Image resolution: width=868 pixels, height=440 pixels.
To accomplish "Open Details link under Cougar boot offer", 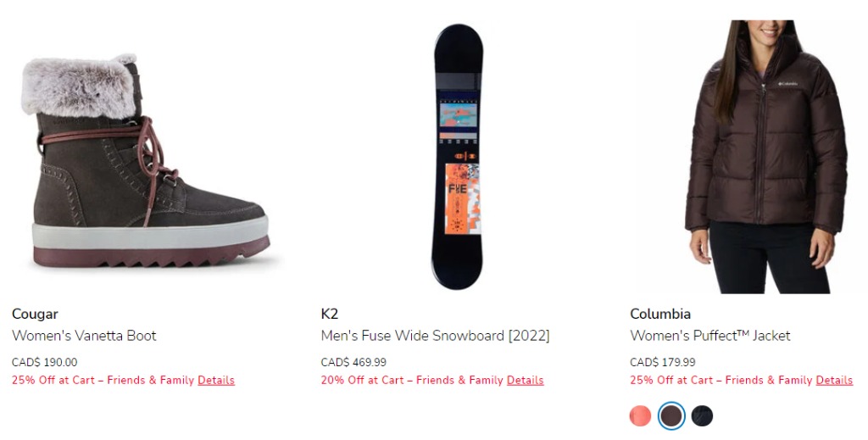I will [216, 380].
